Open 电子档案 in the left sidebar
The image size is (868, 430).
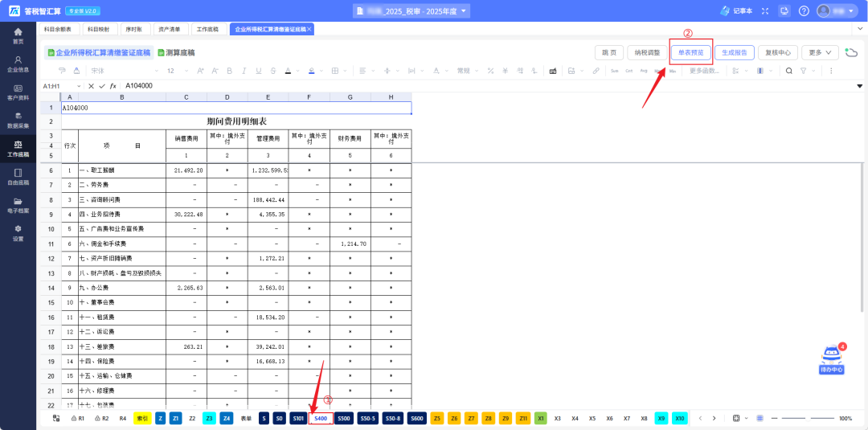click(18, 204)
